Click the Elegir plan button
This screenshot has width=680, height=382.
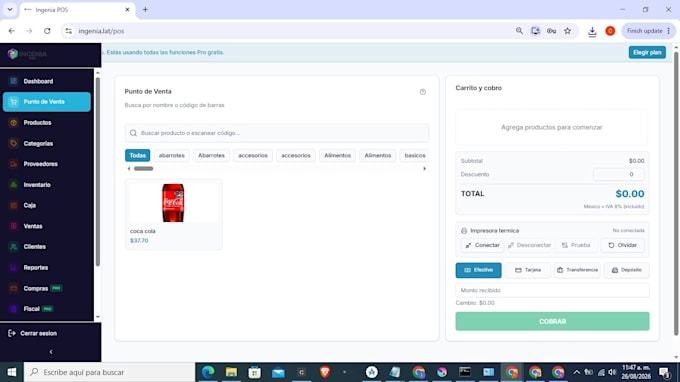(x=647, y=52)
